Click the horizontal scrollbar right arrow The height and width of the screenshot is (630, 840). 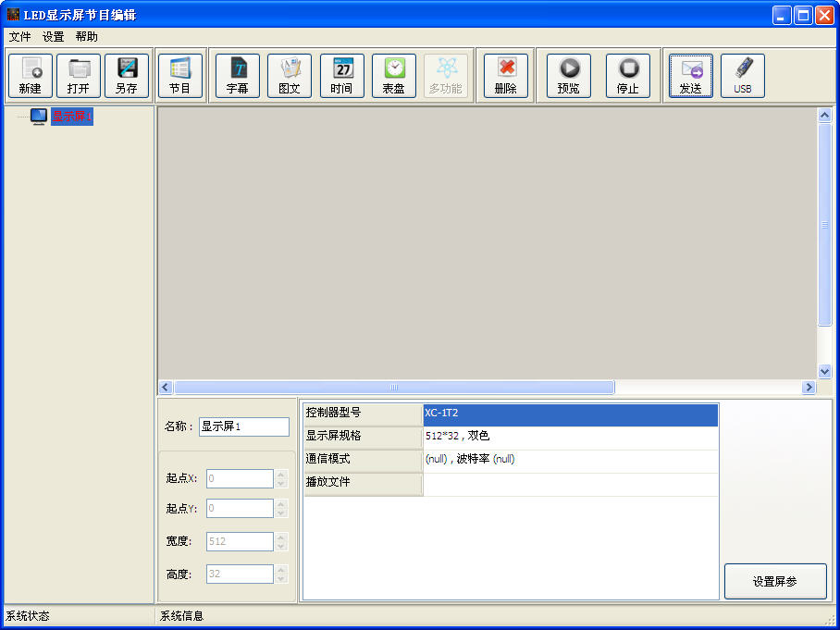(x=809, y=388)
